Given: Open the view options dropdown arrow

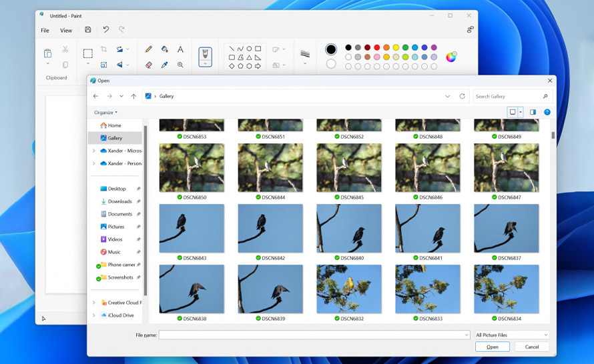Looking at the screenshot, I should [x=521, y=112].
